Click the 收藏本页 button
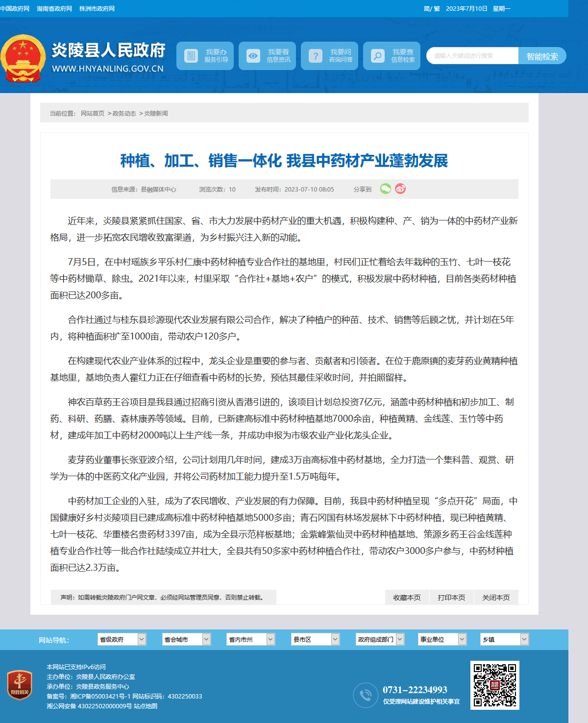Viewport: 588px width, 723px height. pos(407,597)
